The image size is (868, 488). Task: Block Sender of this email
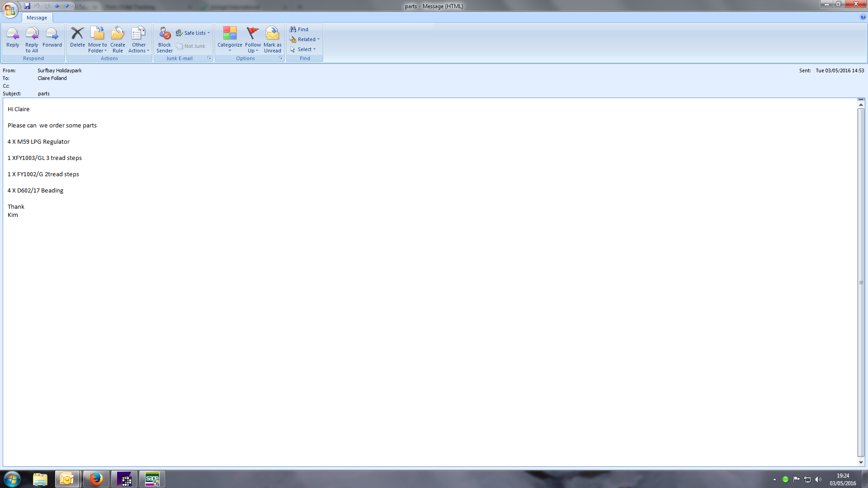[x=165, y=40]
